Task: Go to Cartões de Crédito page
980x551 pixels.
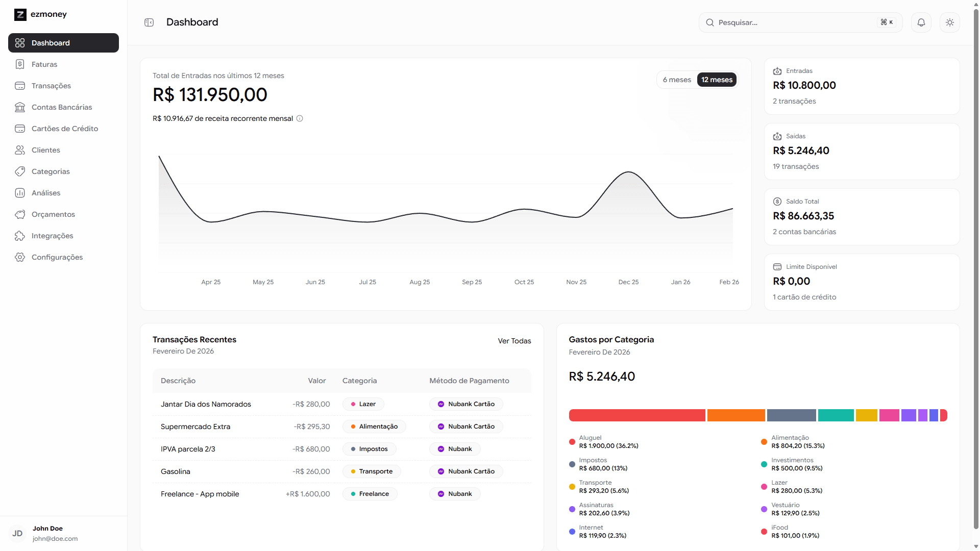Action: click(65, 129)
